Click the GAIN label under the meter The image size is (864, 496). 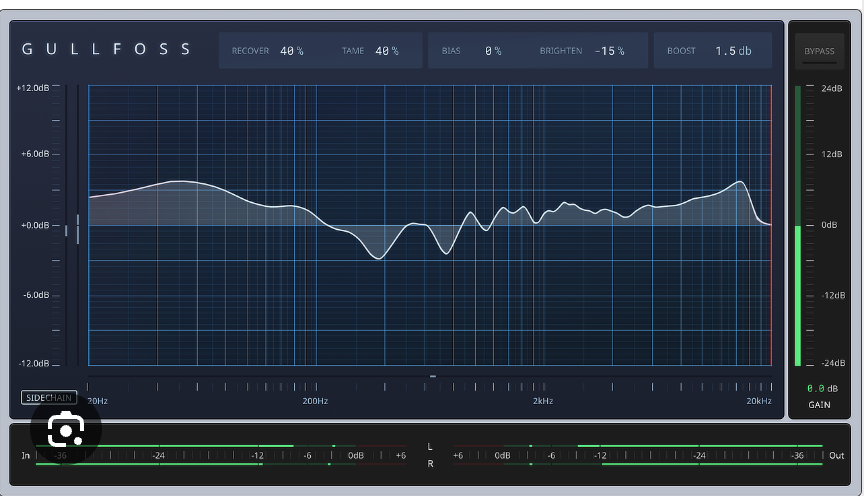click(819, 405)
